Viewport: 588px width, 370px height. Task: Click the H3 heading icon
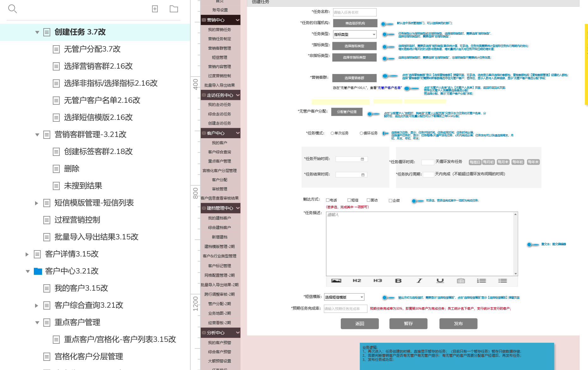tap(377, 281)
